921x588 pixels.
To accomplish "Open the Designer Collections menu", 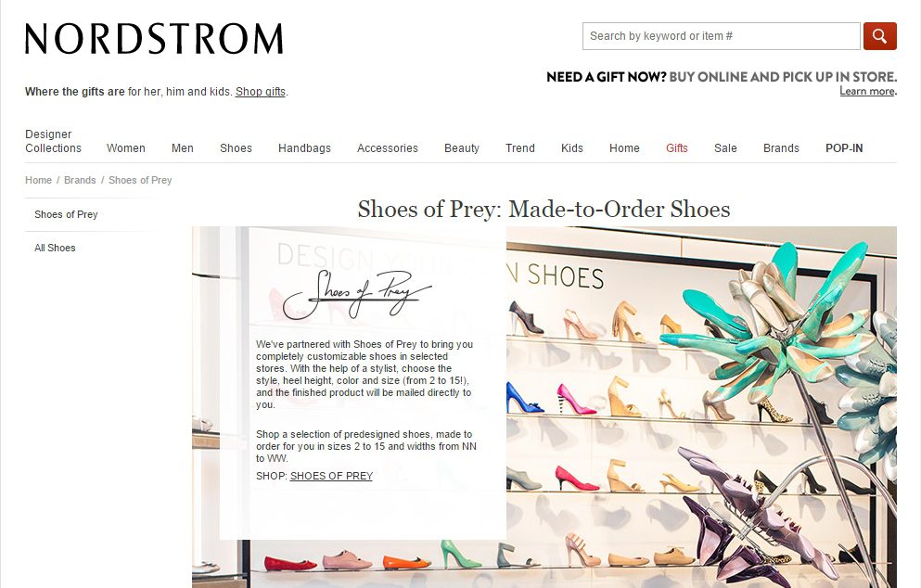I will click(x=53, y=141).
